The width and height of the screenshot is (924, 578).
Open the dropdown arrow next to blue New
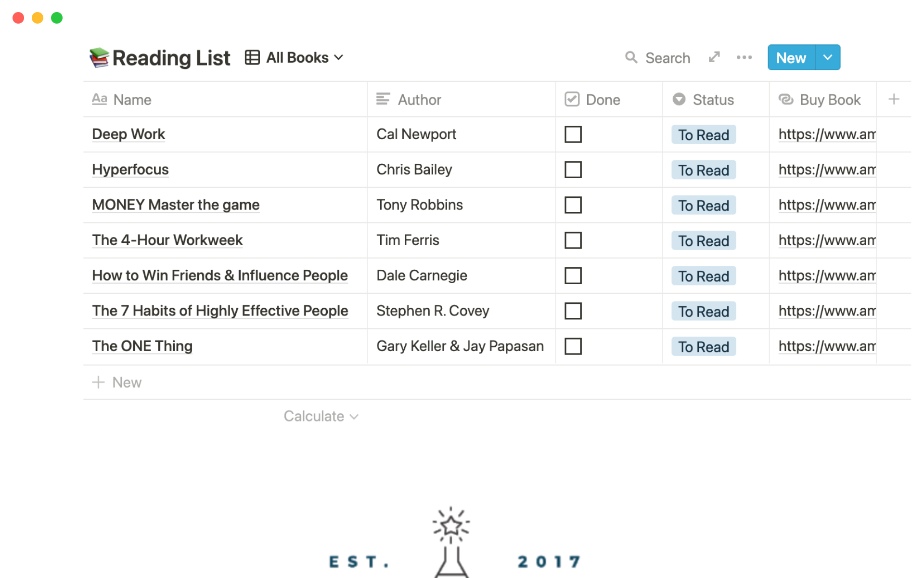point(828,57)
